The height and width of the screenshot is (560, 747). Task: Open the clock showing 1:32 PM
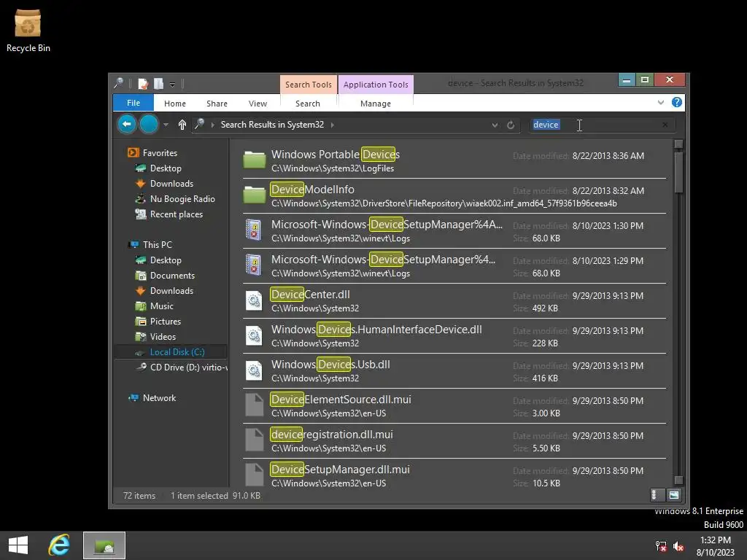point(716,546)
